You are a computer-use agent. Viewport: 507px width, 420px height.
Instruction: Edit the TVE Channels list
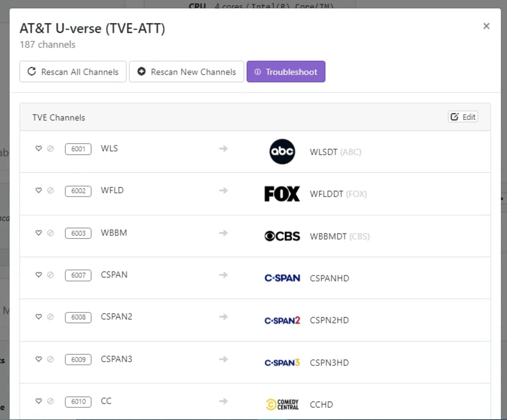tap(463, 117)
